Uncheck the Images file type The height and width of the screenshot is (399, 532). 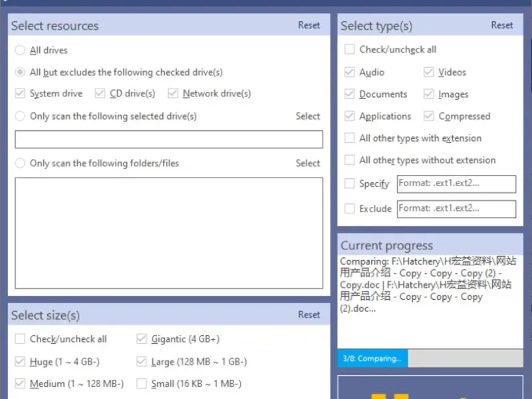[429, 94]
